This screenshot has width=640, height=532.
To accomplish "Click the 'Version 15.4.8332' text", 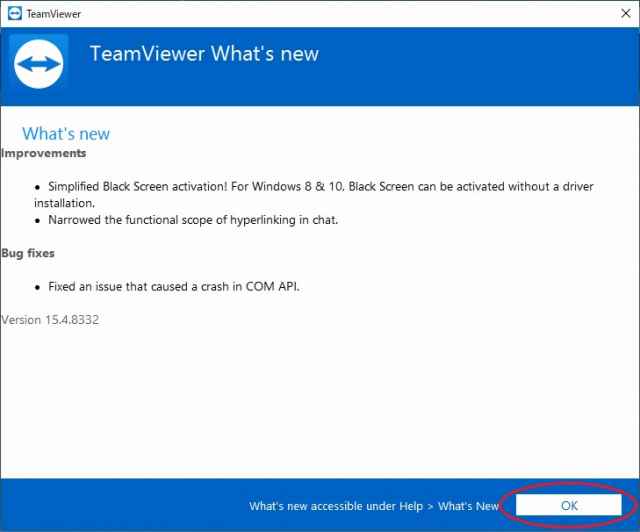I will [50, 320].
